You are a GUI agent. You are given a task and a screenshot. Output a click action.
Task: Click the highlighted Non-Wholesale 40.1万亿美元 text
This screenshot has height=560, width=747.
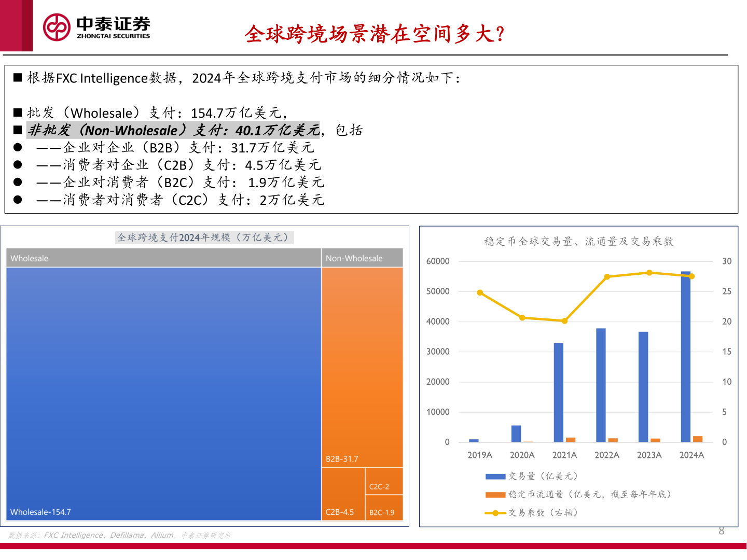point(174,130)
